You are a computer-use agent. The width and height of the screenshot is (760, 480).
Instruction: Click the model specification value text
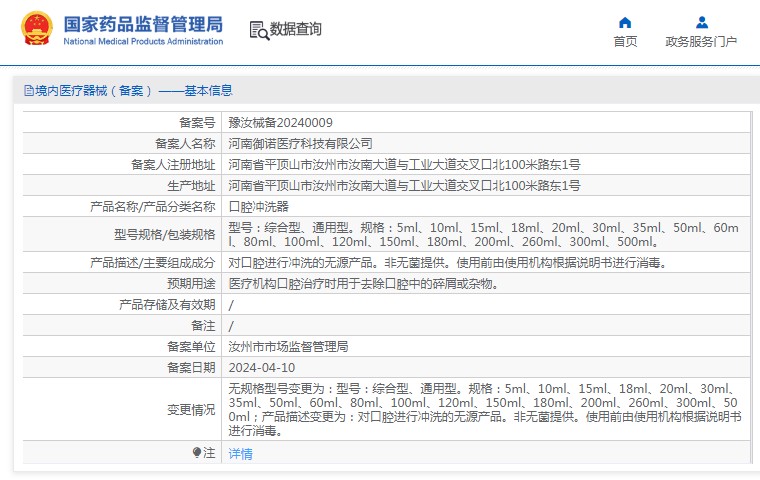pyautogui.click(x=483, y=234)
